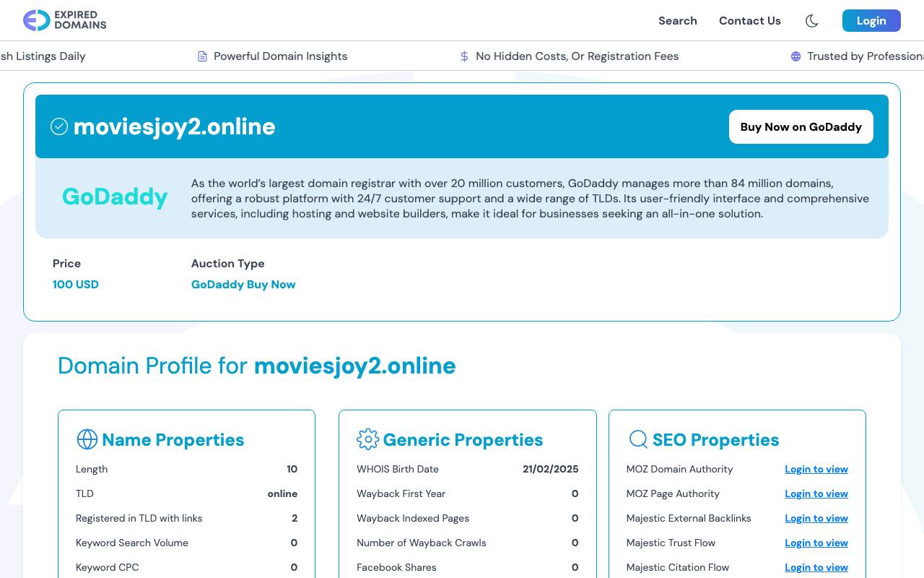Click the TLD value online
Screen dimensions: 924x578
[282, 493]
